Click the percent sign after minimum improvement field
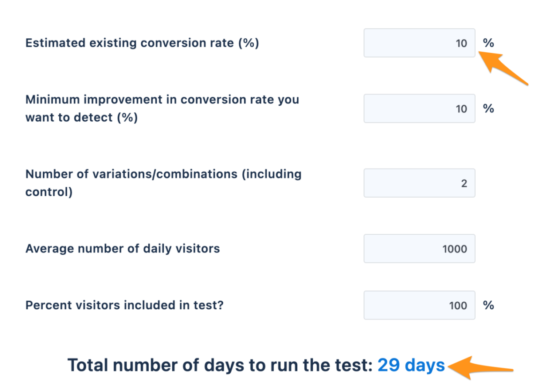 tap(488, 108)
